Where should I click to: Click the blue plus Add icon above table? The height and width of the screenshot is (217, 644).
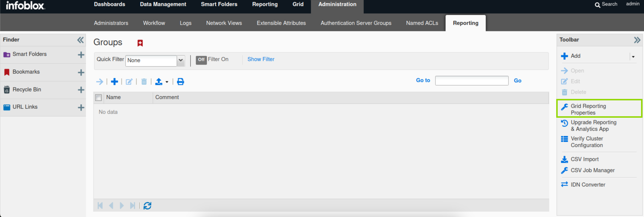pyautogui.click(x=114, y=82)
